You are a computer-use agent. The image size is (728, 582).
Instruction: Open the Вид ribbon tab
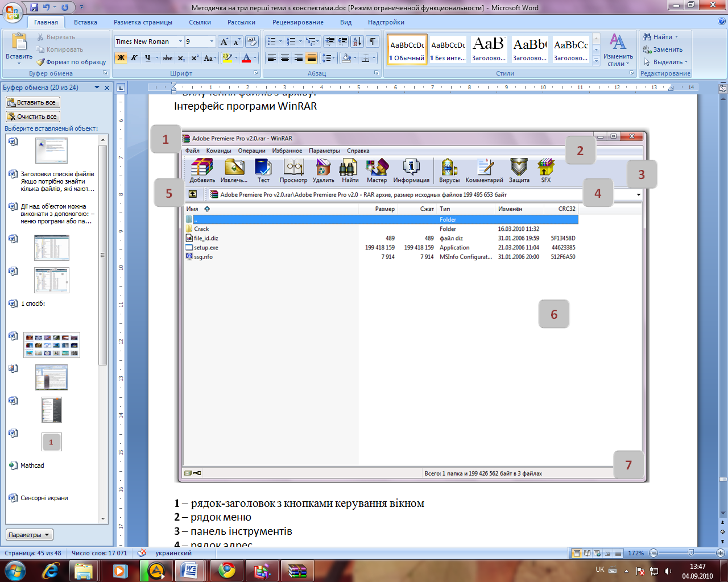tap(346, 22)
